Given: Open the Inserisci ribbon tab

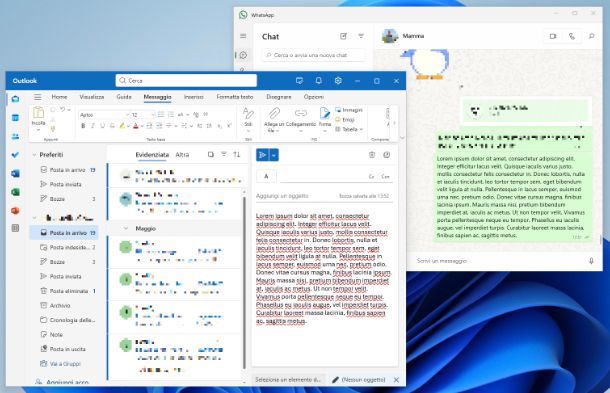Looking at the screenshot, I should (x=193, y=97).
